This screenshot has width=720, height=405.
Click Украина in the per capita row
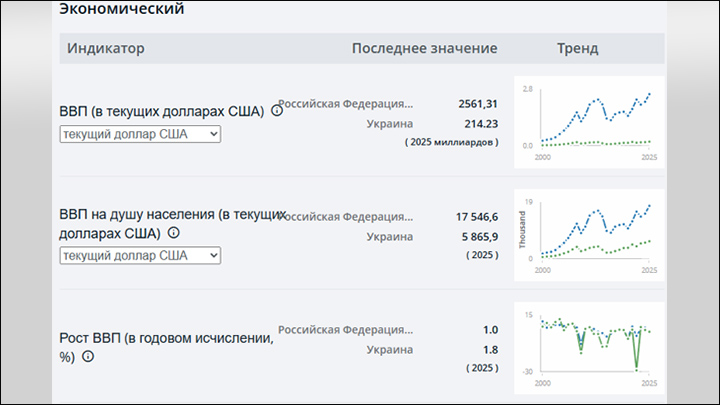[x=389, y=237]
